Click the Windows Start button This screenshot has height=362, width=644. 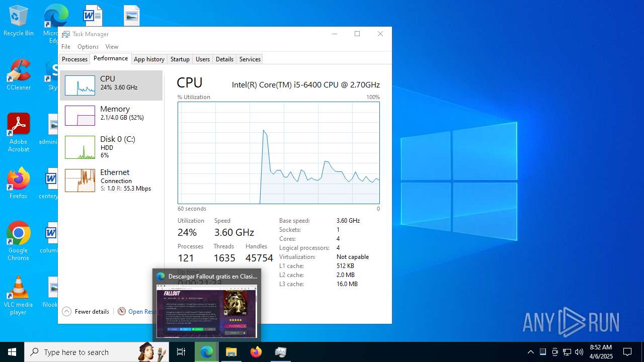(x=12, y=352)
